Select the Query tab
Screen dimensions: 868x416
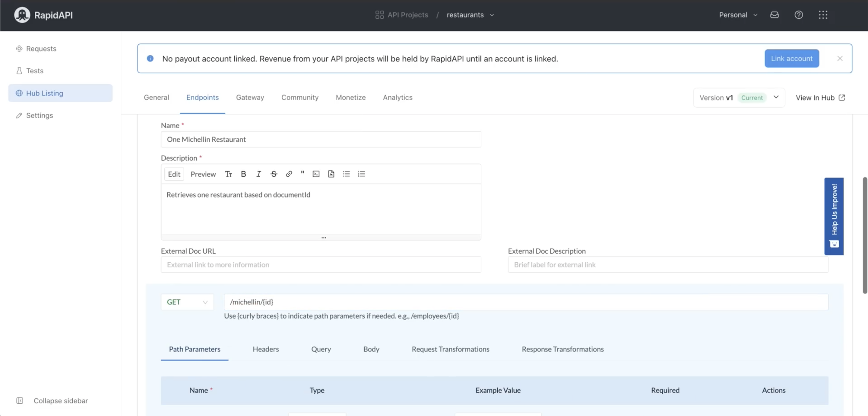coord(321,349)
